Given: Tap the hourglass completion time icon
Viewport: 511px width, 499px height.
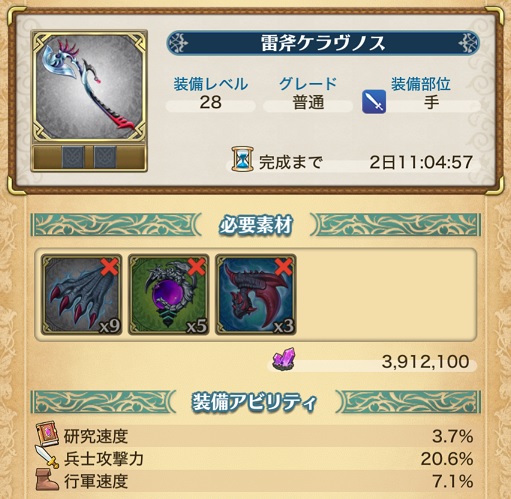Looking at the screenshot, I should [x=243, y=159].
